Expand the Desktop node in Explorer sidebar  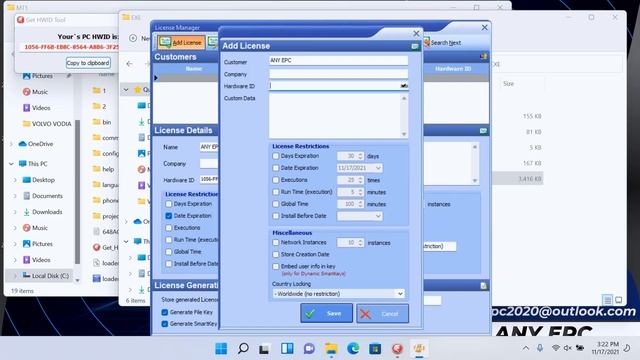click(x=15, y=180)
